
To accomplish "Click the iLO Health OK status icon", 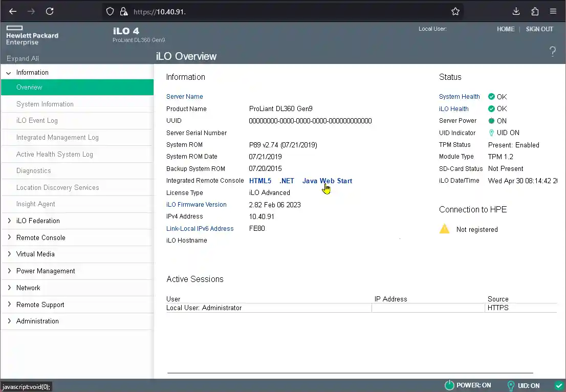I will point(491,108).
